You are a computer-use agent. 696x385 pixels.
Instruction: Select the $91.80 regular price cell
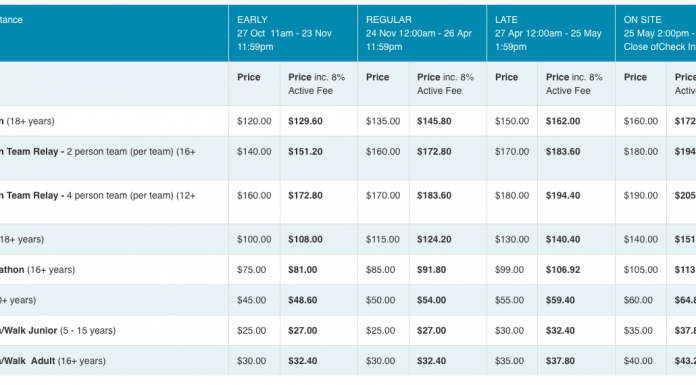tap(431, 270)
